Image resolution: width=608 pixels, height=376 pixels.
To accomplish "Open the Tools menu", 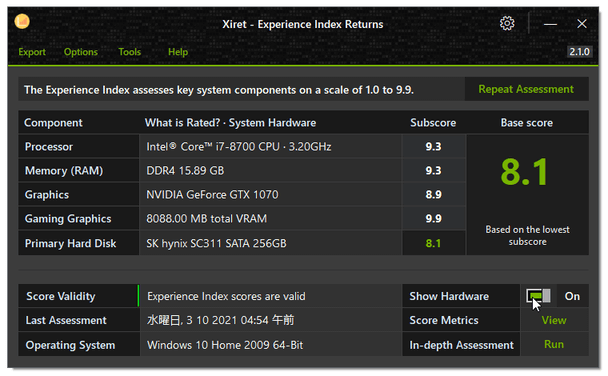I will 130,52.
